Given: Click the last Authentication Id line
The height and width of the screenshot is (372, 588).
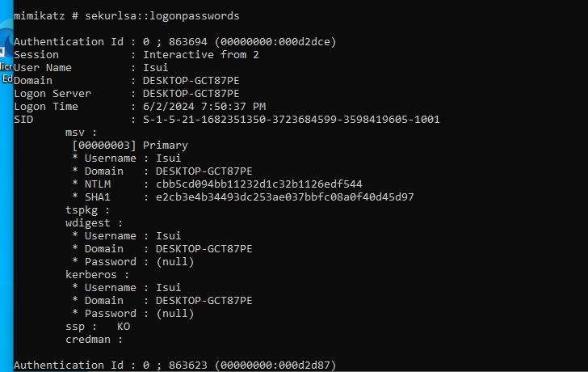Looking at the screenshot, I should click(174, 365).
